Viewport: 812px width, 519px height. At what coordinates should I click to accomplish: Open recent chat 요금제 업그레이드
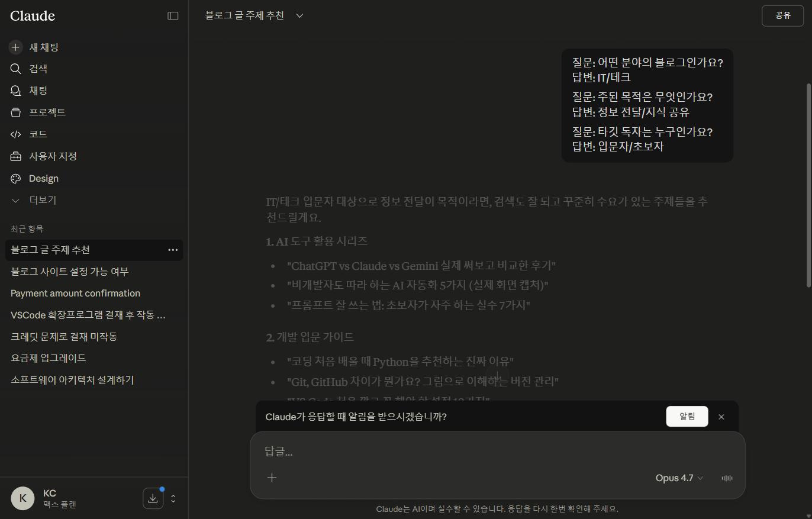(x=95, y=358)
